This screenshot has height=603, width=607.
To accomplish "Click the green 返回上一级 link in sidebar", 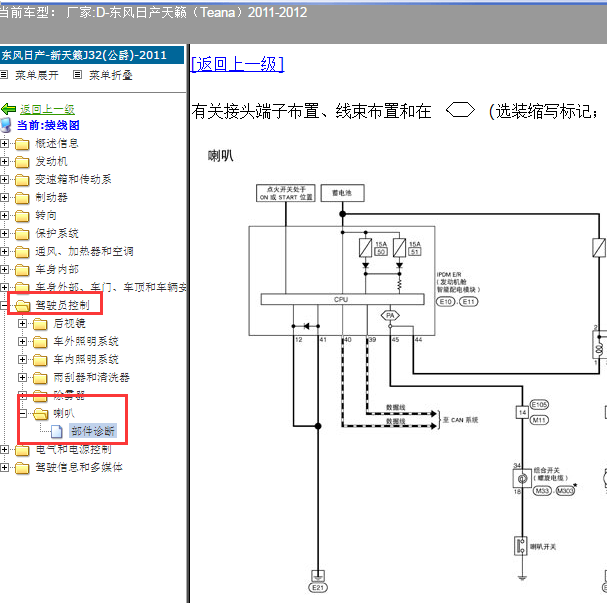I will (47, 110).
